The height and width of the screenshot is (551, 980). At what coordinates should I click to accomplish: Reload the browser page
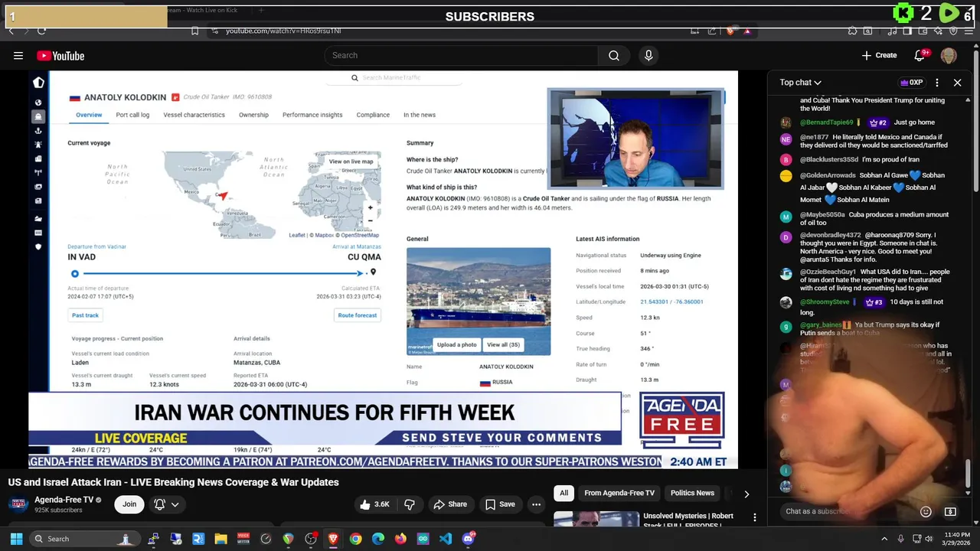pos(41,31)
